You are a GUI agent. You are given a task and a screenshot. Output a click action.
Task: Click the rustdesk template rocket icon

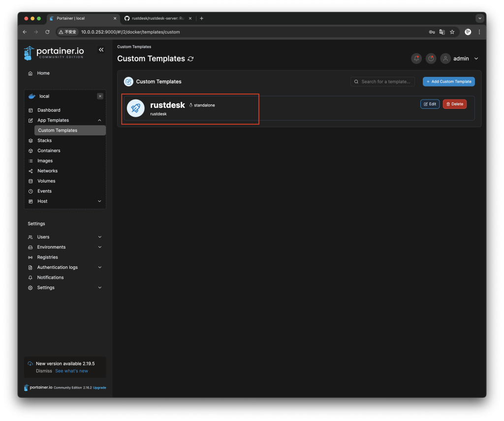pos(135,108)
